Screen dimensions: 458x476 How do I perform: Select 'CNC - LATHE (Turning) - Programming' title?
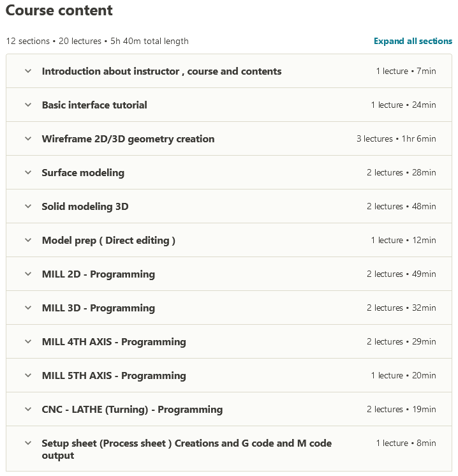132,409
